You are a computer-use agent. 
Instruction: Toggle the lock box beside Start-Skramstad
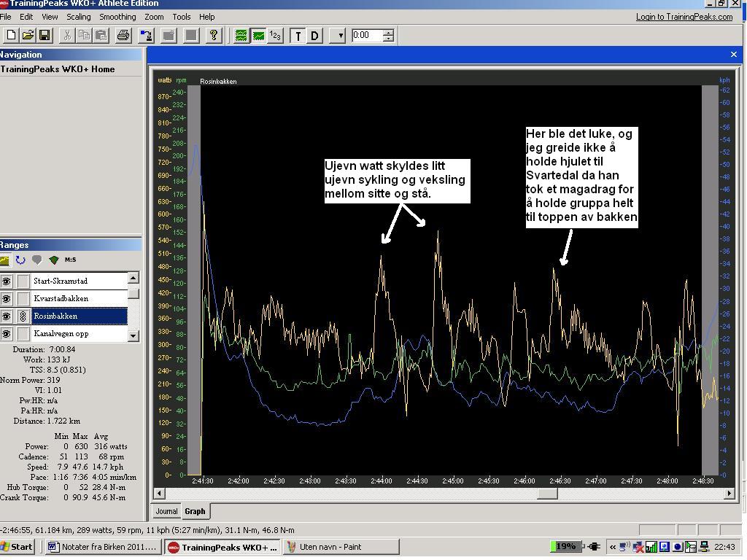[23, 281]
